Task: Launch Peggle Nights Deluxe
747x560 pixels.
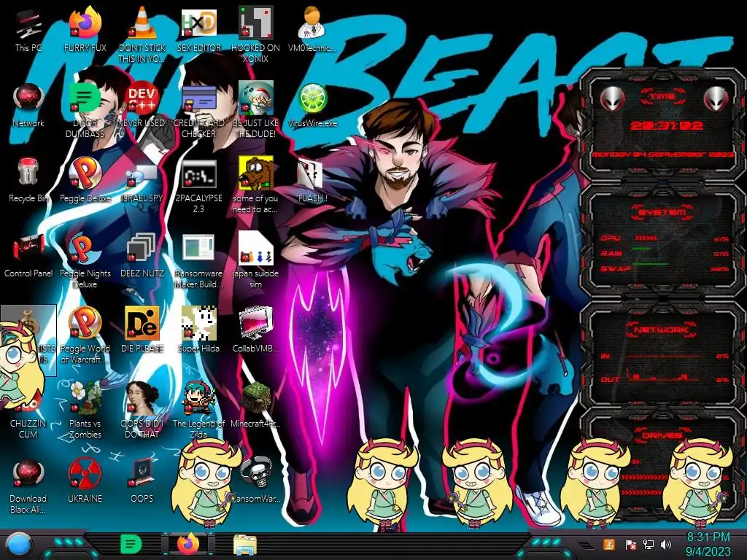Action: click(x=85, y=261)
